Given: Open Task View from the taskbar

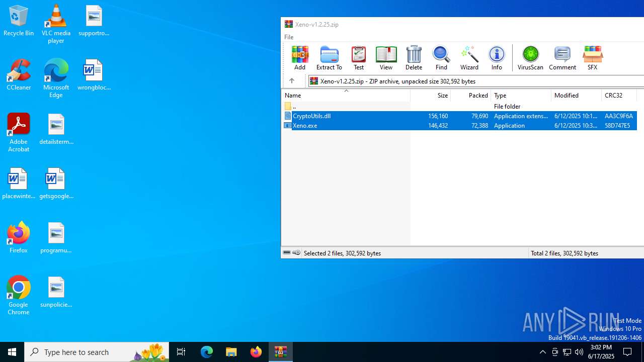Looking at the screenshot, I should coord(181,352).
